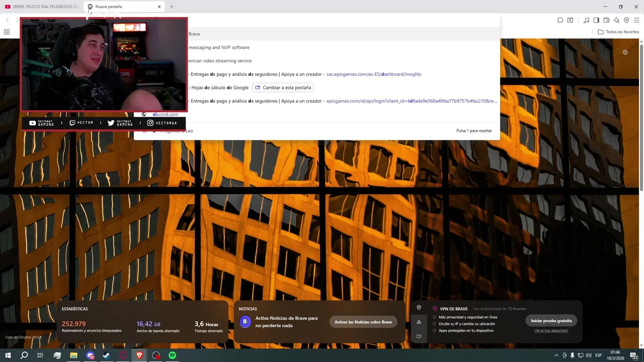Open Windows taskbar search

coord(24,355)
